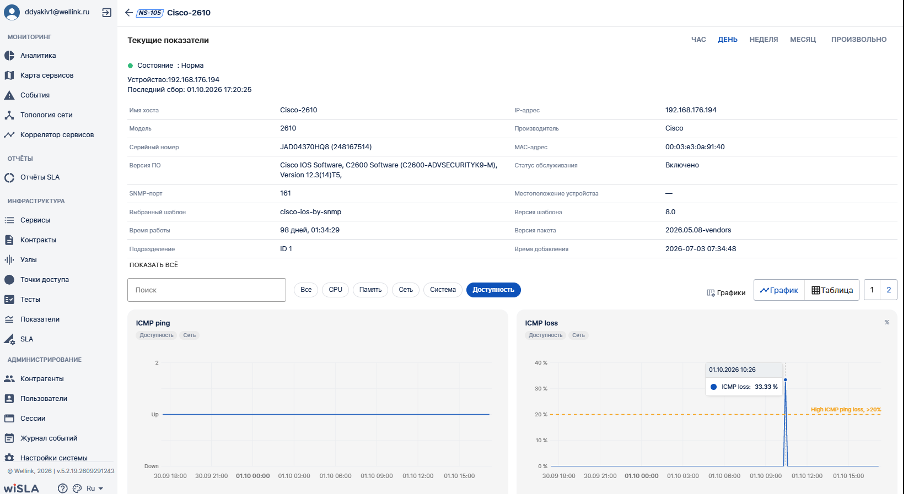Image resolution: width=904 pixels, height=494 pixels.
Task: Switch time range to МЕСЯЦ
Action: [x=803, y=40]
